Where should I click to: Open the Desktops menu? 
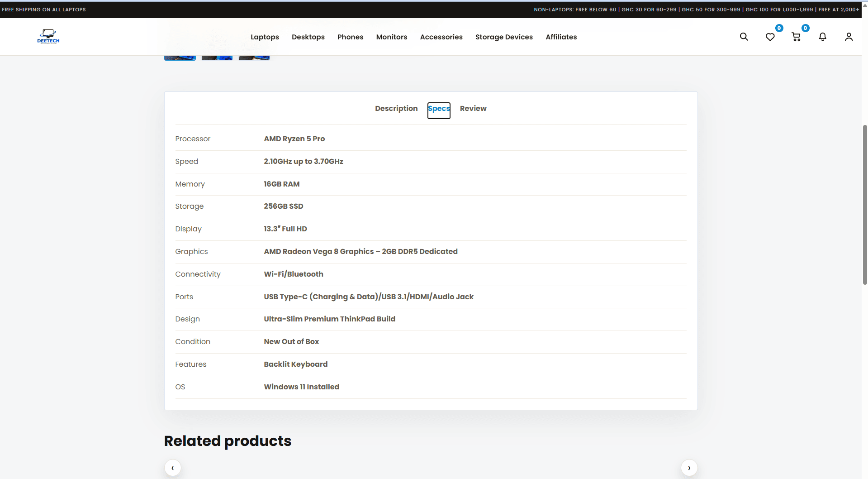(x=308, y=37)
